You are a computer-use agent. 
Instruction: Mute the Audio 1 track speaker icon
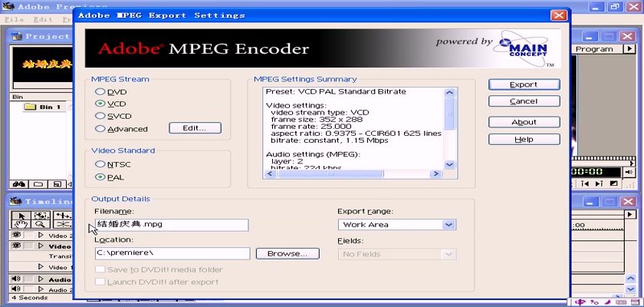click(16, 279)
